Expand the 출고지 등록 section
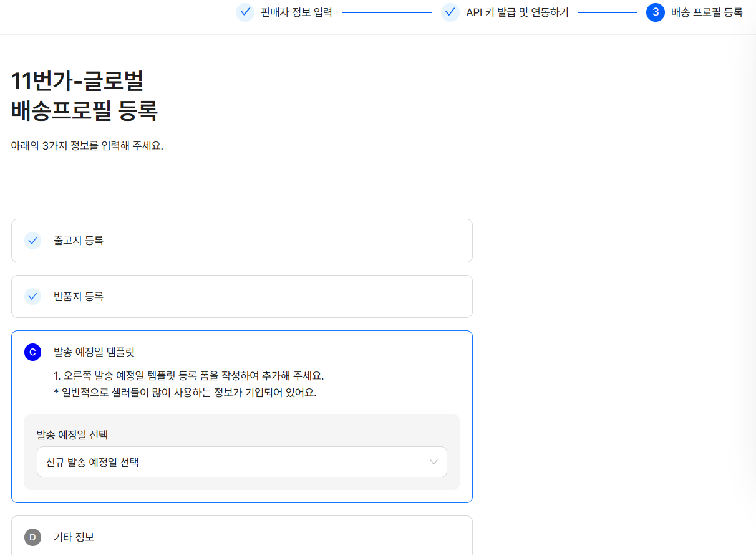The image size is (756, 556). coord(242,241)
